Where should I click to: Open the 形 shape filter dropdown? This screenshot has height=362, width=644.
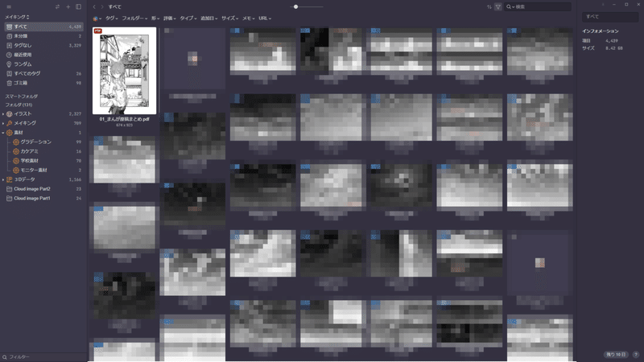(x=155, y=19)
